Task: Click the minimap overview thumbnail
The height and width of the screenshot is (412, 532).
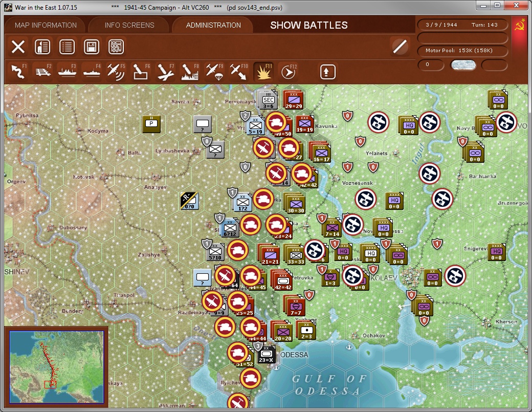Action: pyautogui.click(x=56, y=367)
